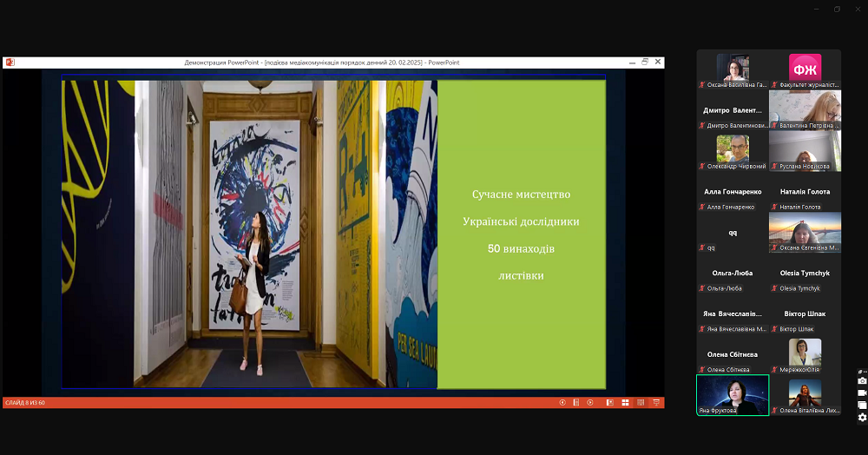The width and height of the screenshot is (868, 455).
Task: Select Олександр Чирвоний's video tile
Action: point(733,151)
